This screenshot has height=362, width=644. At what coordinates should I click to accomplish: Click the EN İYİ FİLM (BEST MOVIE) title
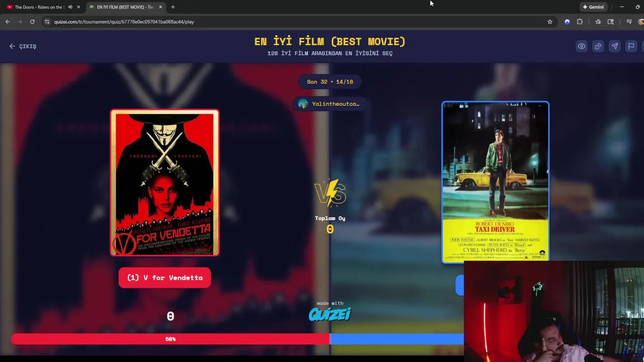tap(330, 42)
